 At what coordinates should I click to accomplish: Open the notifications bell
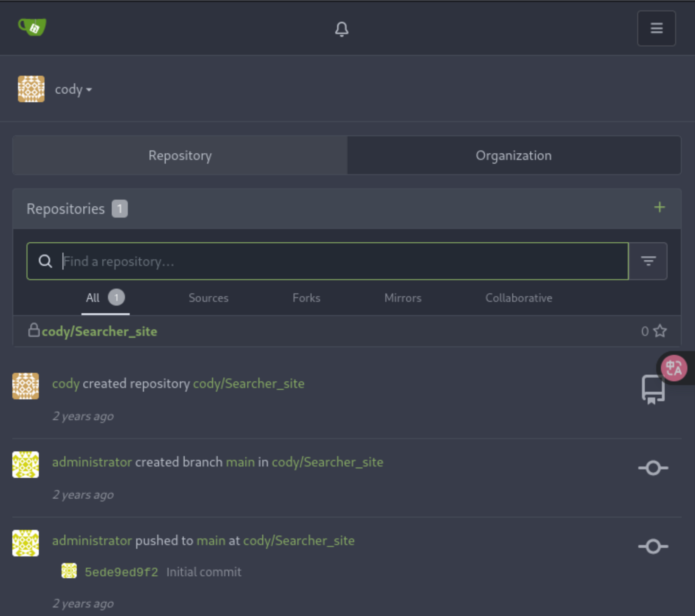click(x=341, y=29)
